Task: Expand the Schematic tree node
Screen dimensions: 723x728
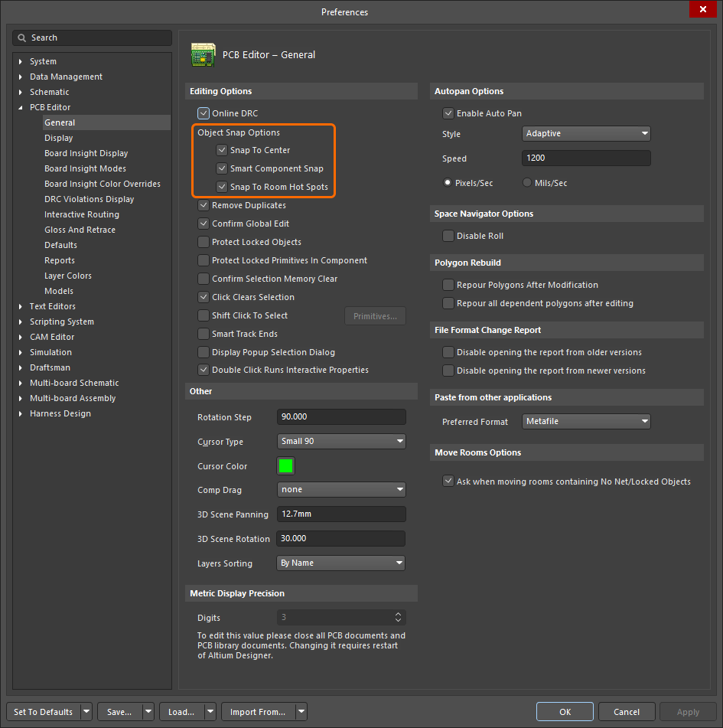Action: tap(21, 92)
